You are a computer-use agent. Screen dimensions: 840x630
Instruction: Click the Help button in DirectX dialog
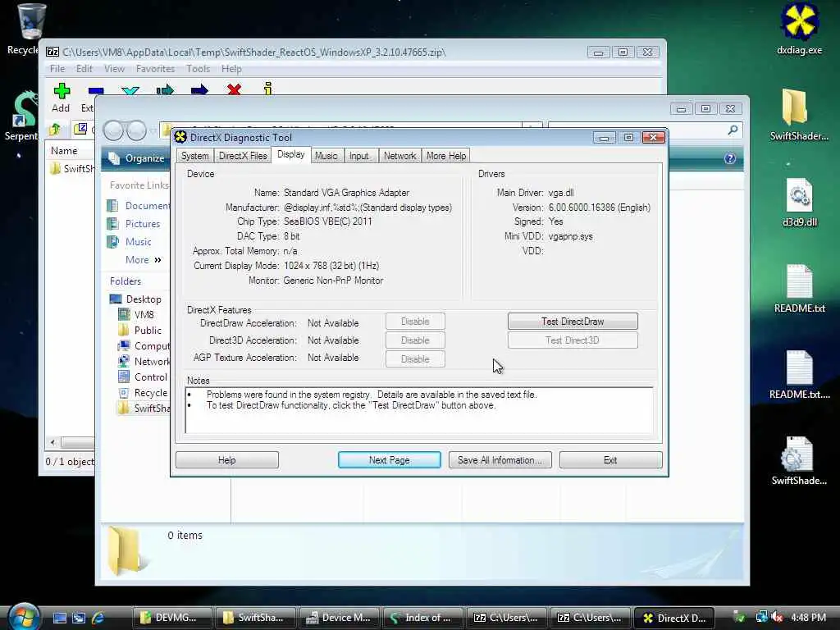(x=227, y=460)
